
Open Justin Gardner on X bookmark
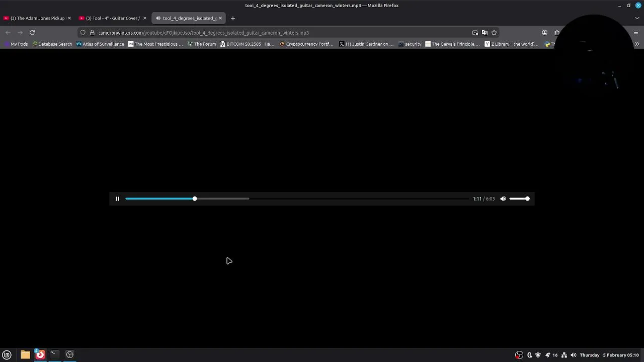[x=366, y=44]
